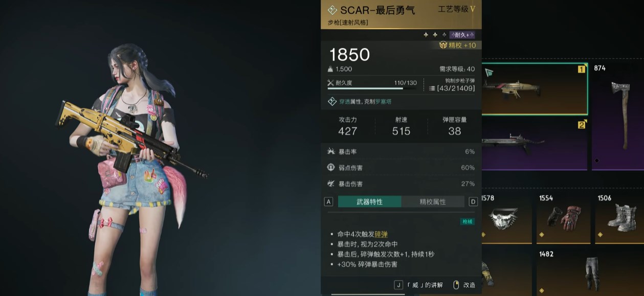Click the 暴击伤害 crit damage icon
Screen dimensions: 644x296
pos(330,184)
